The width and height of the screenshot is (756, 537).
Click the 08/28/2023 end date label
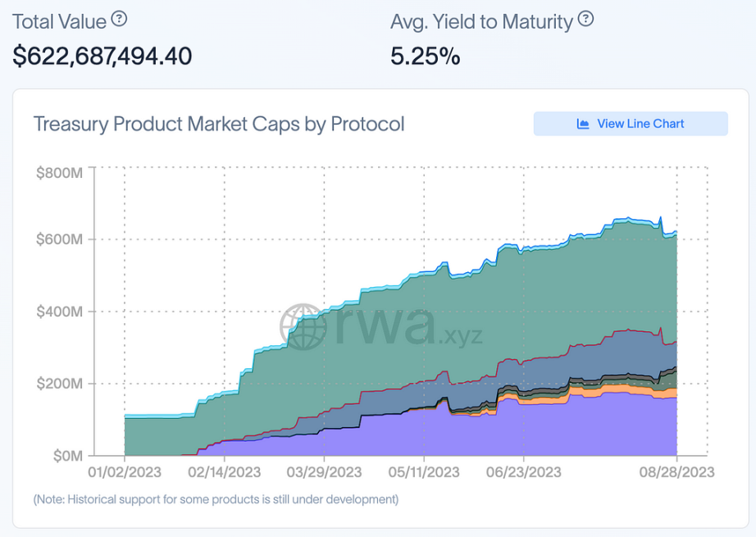pos(676,472)
